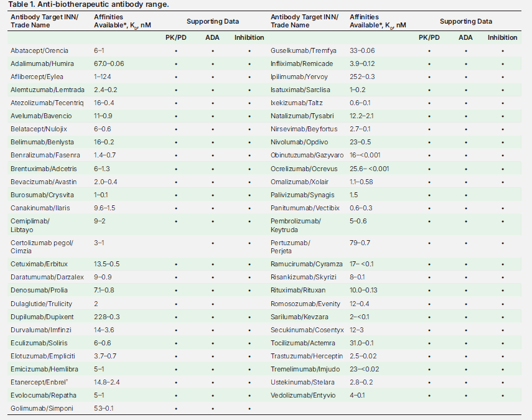Click Ustekinumab/Stelara entry
532x420 pixels.
(302, 382)
